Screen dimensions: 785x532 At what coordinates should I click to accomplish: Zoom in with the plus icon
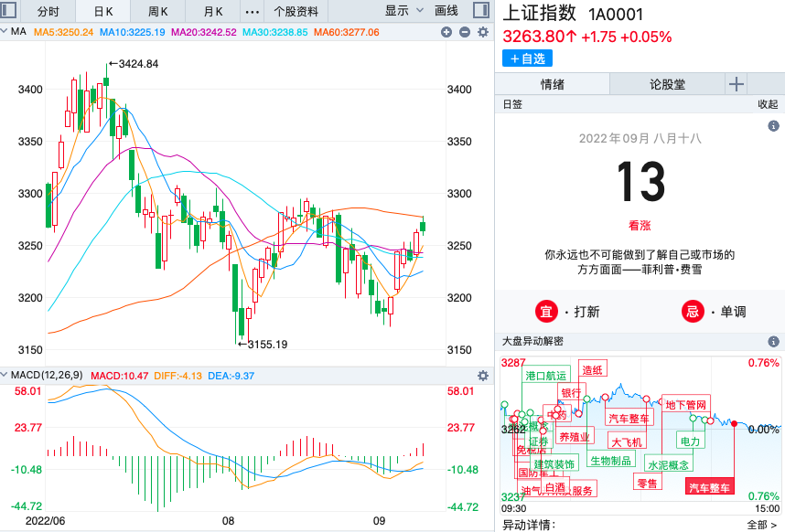tap(446, 32)
